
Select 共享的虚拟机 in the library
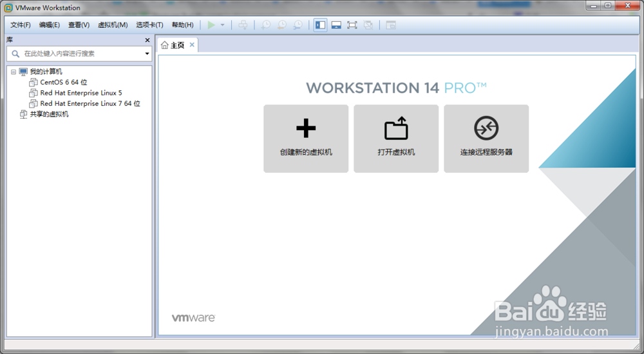50,114
